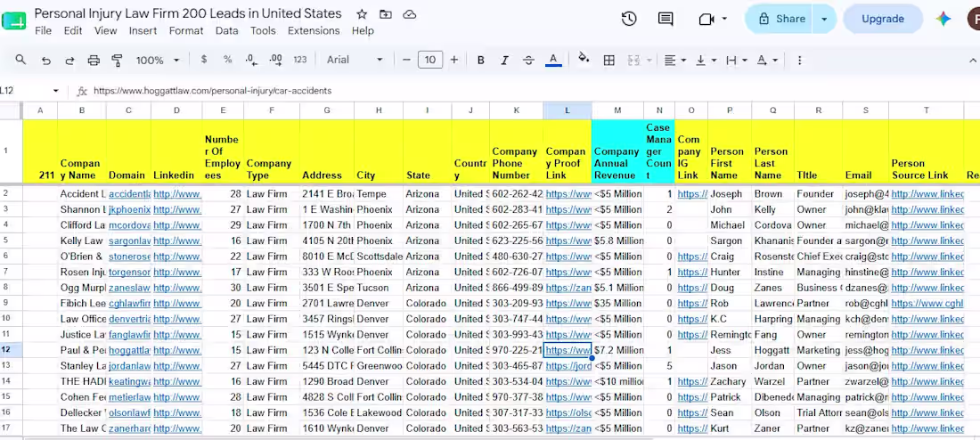Image resolution: width=980 pixels, height=440 pixels.
Task: Check the cloud document status icon
Action: pyautogui.click(x=410, y=14)
